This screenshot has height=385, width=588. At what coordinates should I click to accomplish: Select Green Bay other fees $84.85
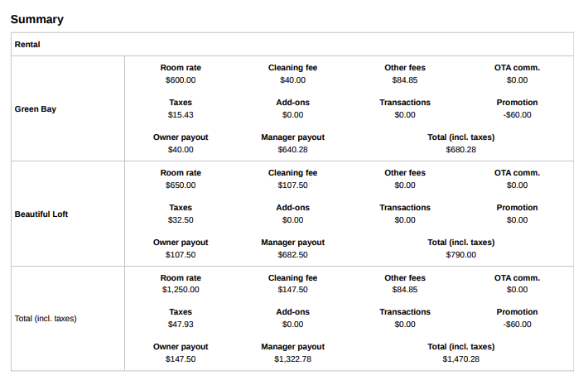(405, 79)
